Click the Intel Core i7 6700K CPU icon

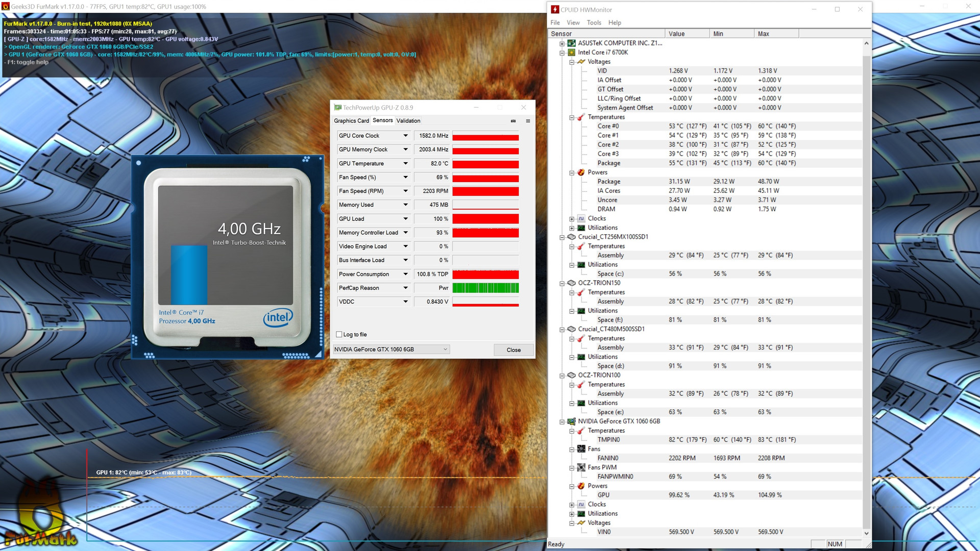[x=572, y=53]
